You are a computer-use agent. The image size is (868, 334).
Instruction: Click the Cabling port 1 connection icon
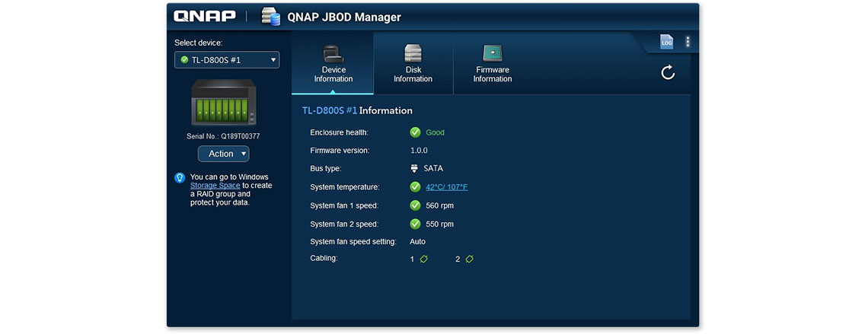coord(424,259)
